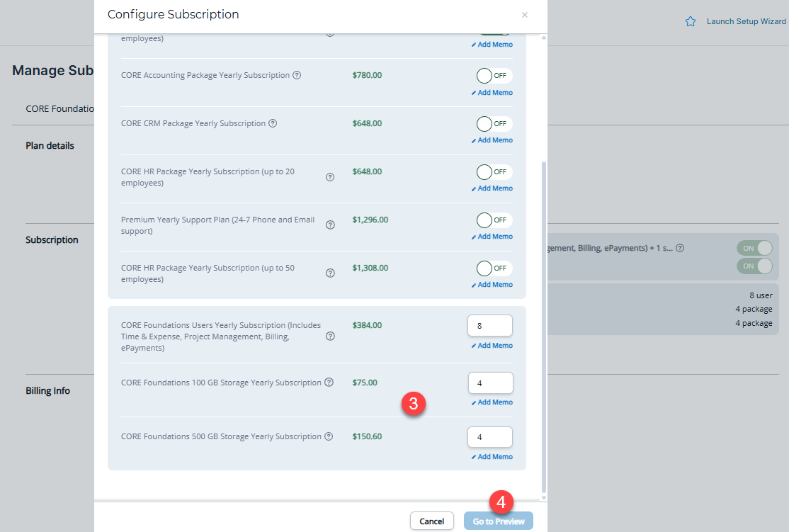Viewport: 789px width, 532px height.
Task: Click the $1,296.00 price text
Action: point(370,220)
